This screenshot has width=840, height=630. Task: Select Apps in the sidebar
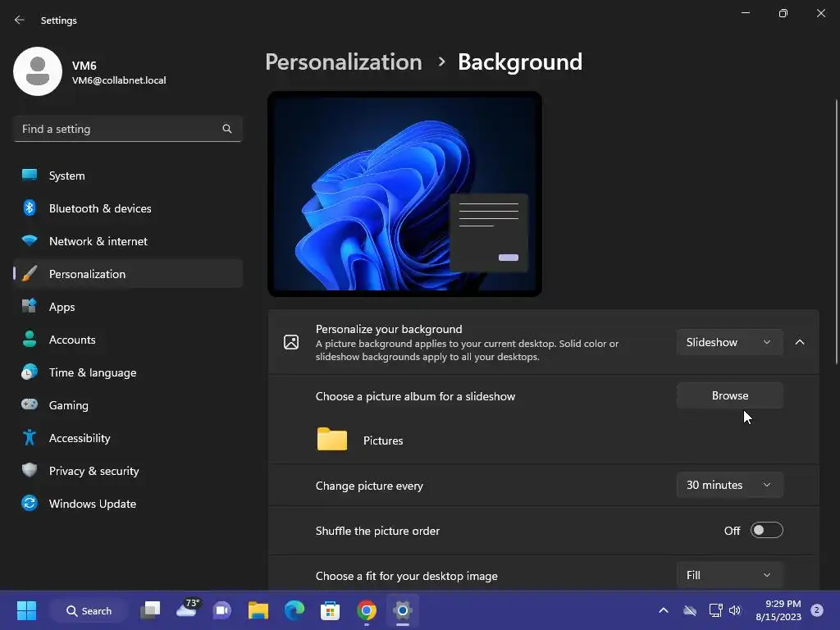[128, 307]
